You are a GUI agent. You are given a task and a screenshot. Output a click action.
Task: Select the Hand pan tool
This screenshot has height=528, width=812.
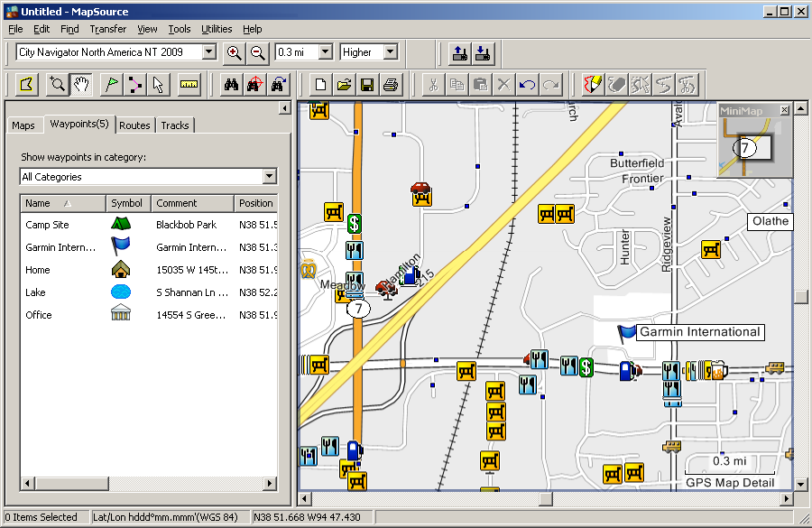pos(81,85)
